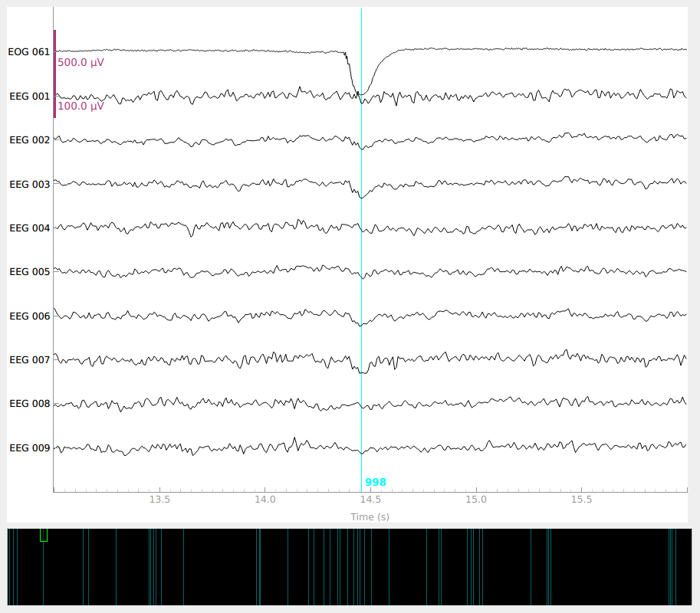Pick the EEG 008 channel label
This screenshot has width=700, height=613.
point(29,404)
